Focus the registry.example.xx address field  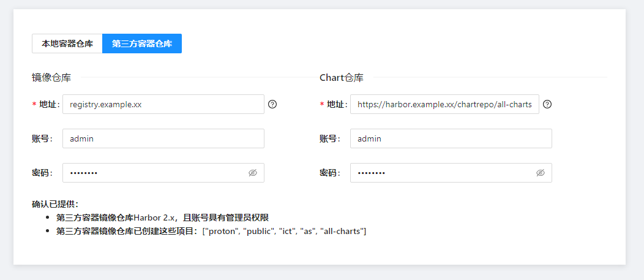click(x=163, y=104)
